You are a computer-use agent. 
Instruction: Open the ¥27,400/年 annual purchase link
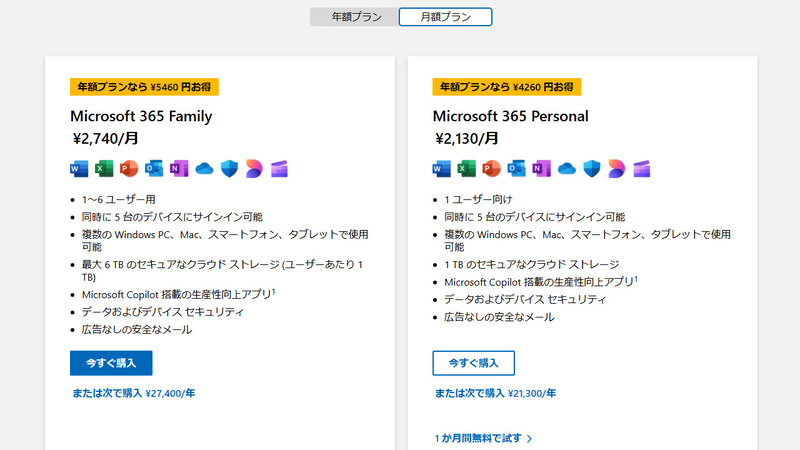pyautogui.click(x=134, y=393)
